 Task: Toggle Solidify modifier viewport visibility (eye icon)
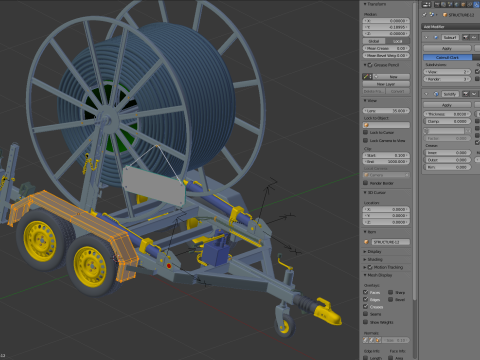(473, 94)
